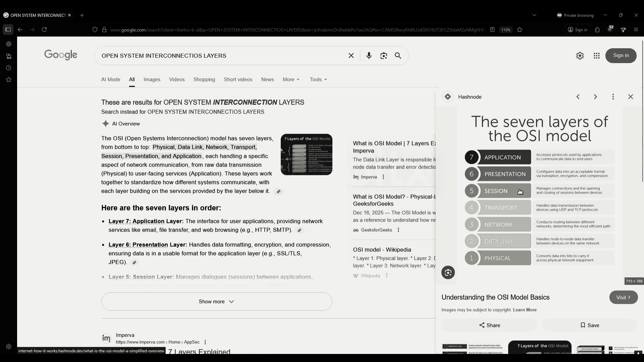Image resolution: width=644 pixels, height=362 pixels.
Task: Submit search with the magnifier icon
Action: coord(398,56)
